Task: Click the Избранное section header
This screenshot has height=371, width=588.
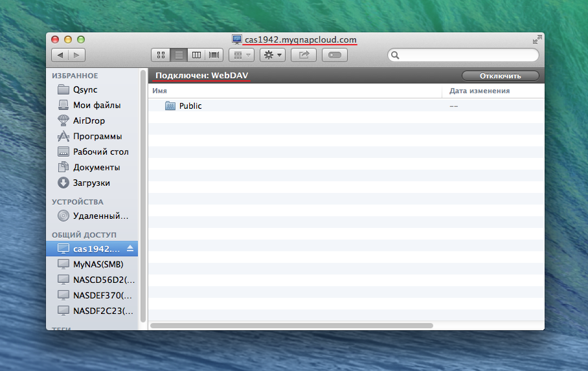Action: click(x=75, y=76)
